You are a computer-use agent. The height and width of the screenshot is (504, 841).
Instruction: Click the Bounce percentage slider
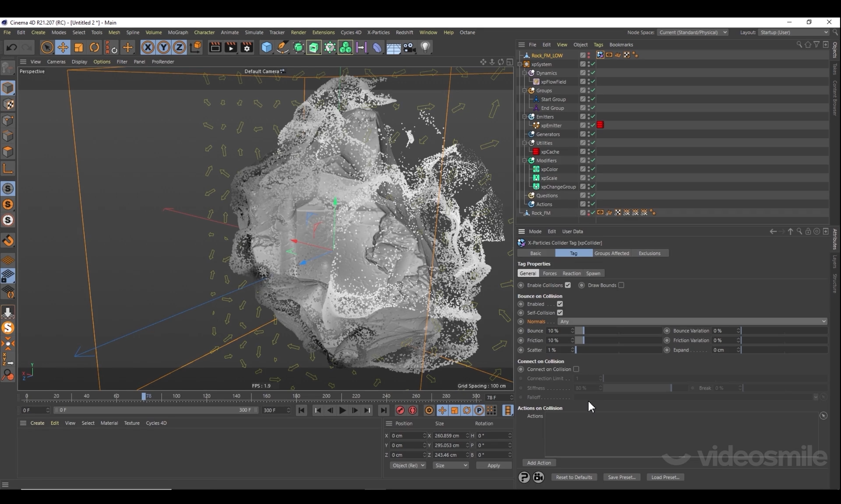point(618,331)
